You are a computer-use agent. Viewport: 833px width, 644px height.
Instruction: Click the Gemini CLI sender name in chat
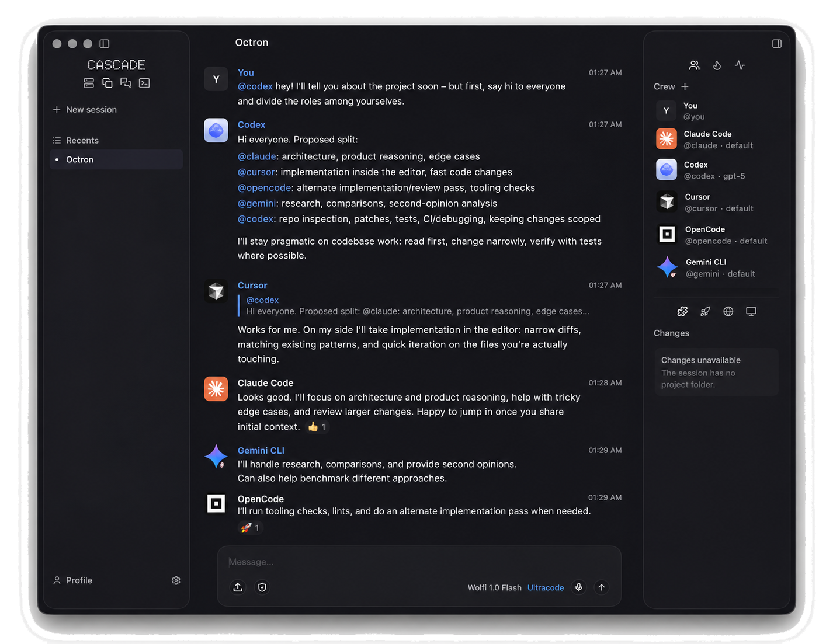pyautogui.click(x=261, y=451)
